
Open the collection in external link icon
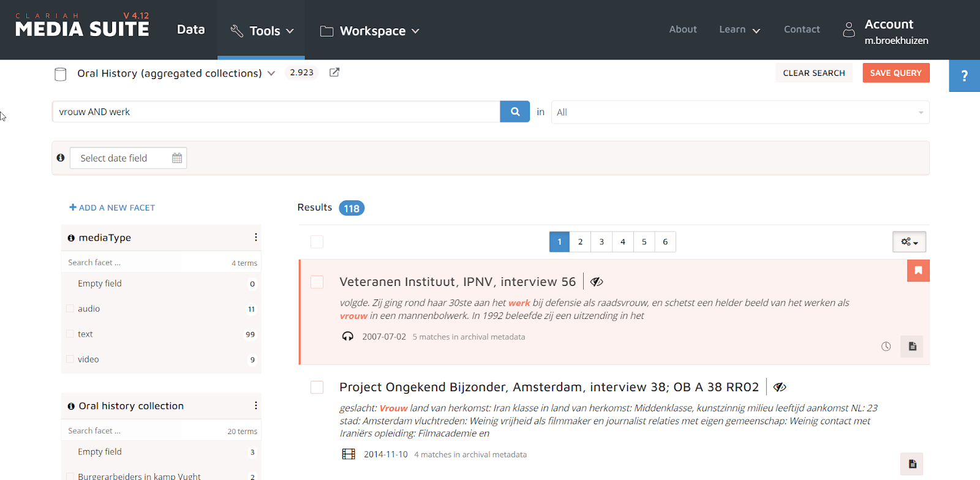coord(334,73)
